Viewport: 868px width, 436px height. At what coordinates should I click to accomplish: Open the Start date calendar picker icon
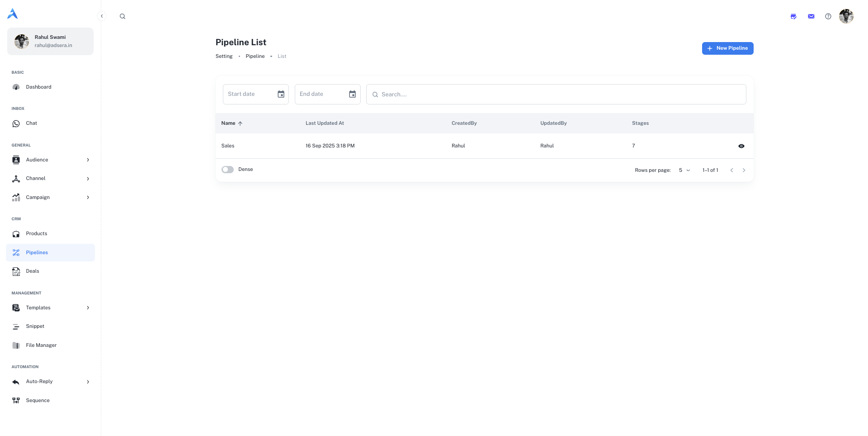pyautogui.click(x=281, y=94)
